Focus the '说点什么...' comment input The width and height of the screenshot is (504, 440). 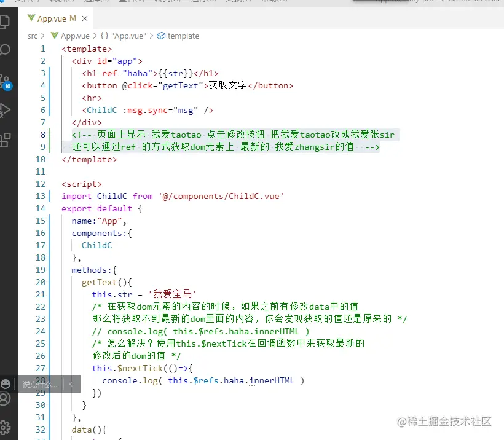(x=40, y=385)
